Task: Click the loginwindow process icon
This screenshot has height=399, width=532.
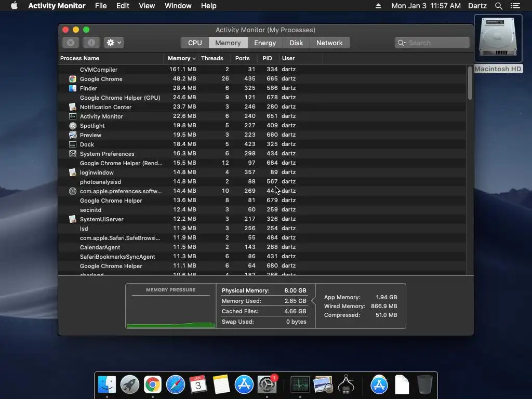Action: coord(73,172)
